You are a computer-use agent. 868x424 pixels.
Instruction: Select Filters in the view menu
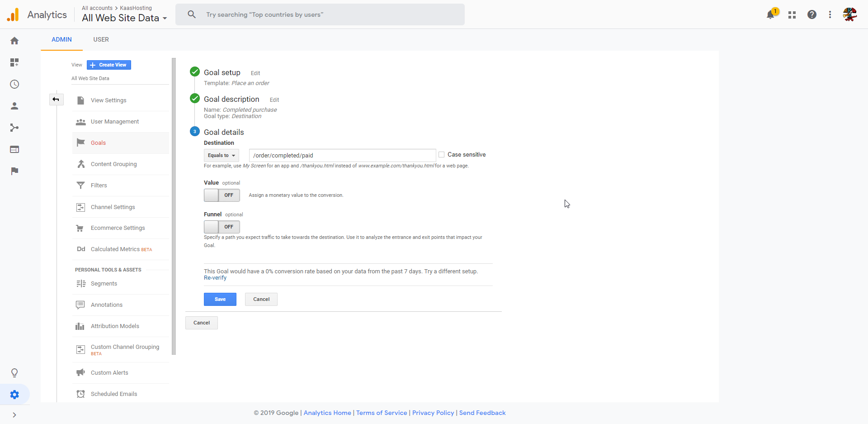tap(99, 186)
